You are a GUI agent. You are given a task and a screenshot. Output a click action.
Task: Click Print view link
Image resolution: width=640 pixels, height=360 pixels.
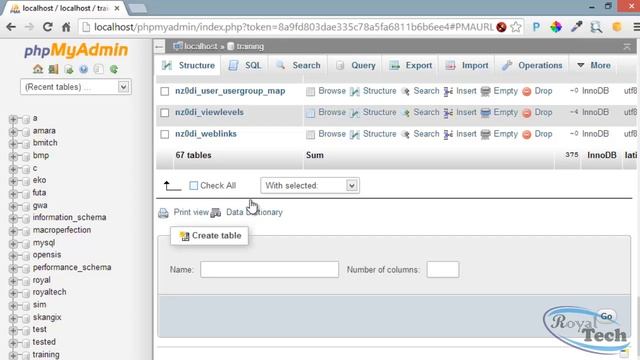(x=191, y=212)
